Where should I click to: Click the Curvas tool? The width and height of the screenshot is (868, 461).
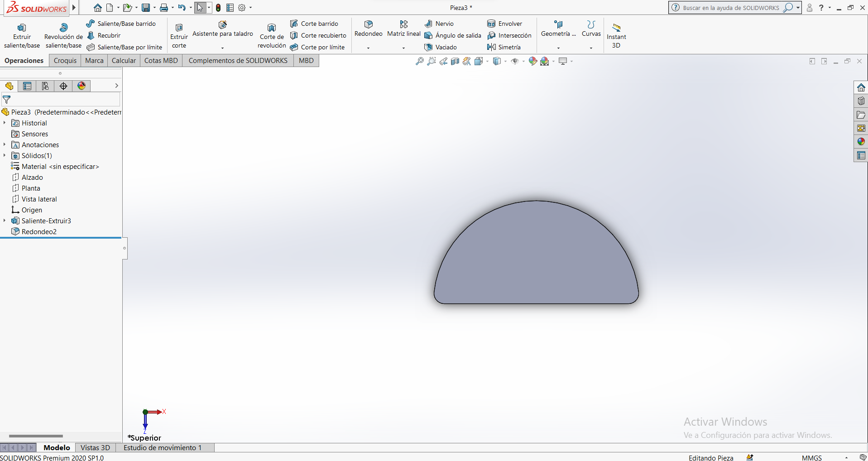591,29
